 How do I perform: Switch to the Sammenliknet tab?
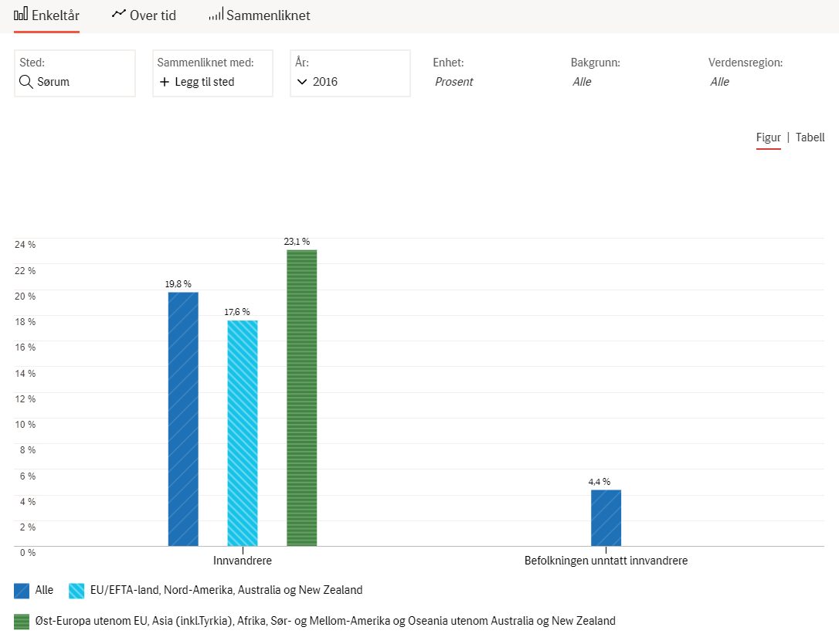coord(260,15)
